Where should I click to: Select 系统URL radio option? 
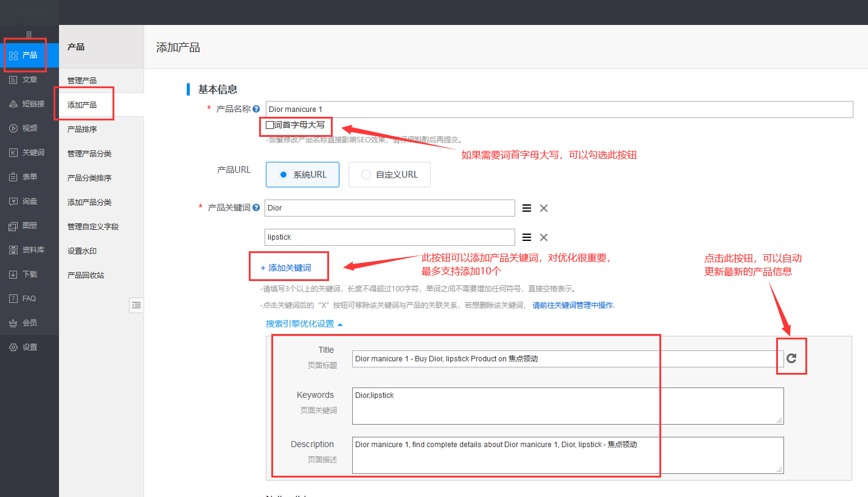302,175
